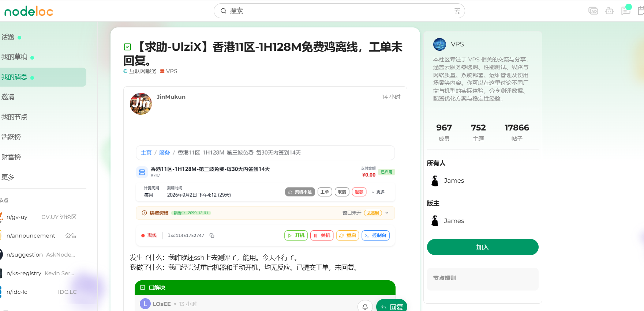Click the 14 小时 post timestamp
This screenshot has width=644, height=311.
click(391, 97)
